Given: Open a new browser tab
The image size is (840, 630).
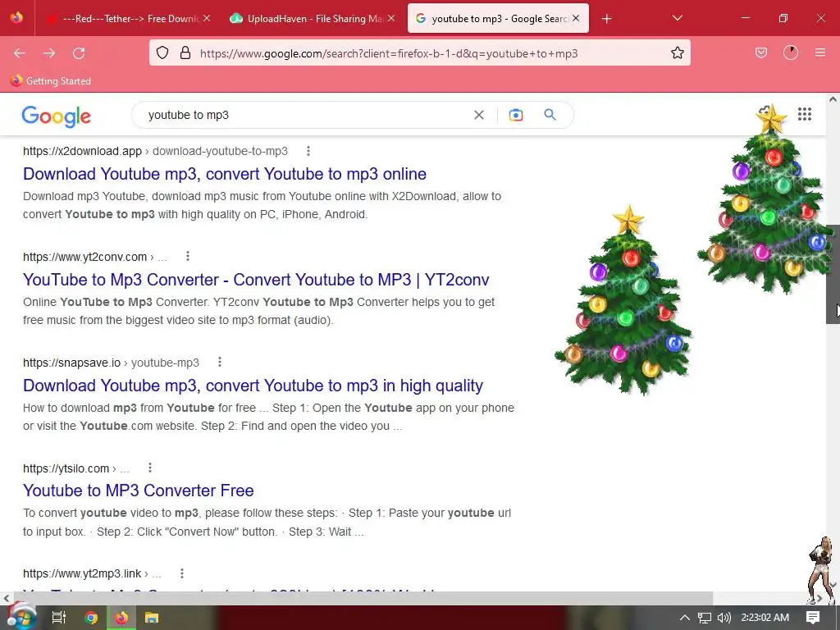Looking at the screenshot, I should pyautogui.click(x=606, y=19).
